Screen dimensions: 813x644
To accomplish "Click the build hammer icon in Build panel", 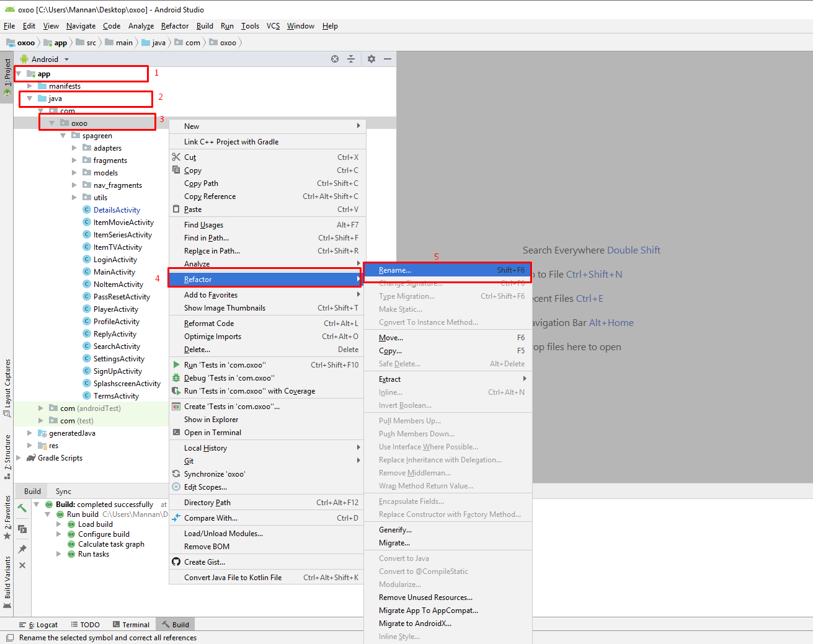I will click(x=22, y=508).
